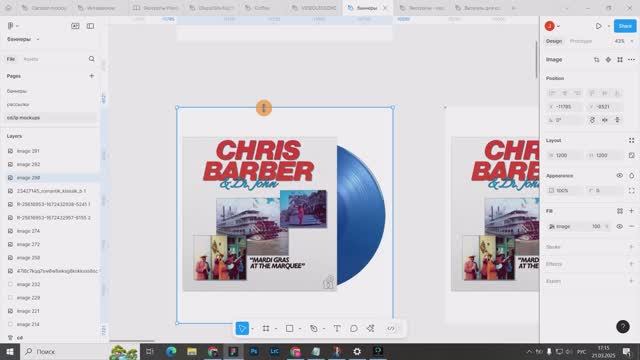Add a new page with plus button
640x360 pixels.
[91, 76]
